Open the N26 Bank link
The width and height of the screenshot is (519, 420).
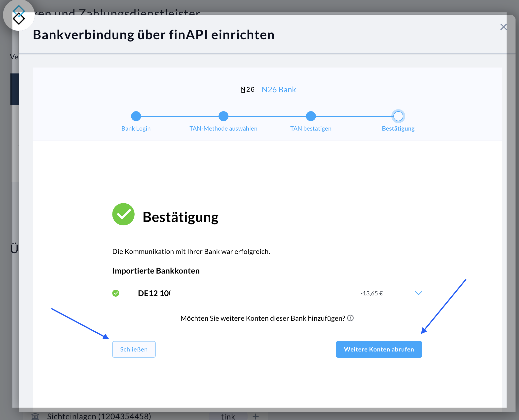click(x=279, y=89)
